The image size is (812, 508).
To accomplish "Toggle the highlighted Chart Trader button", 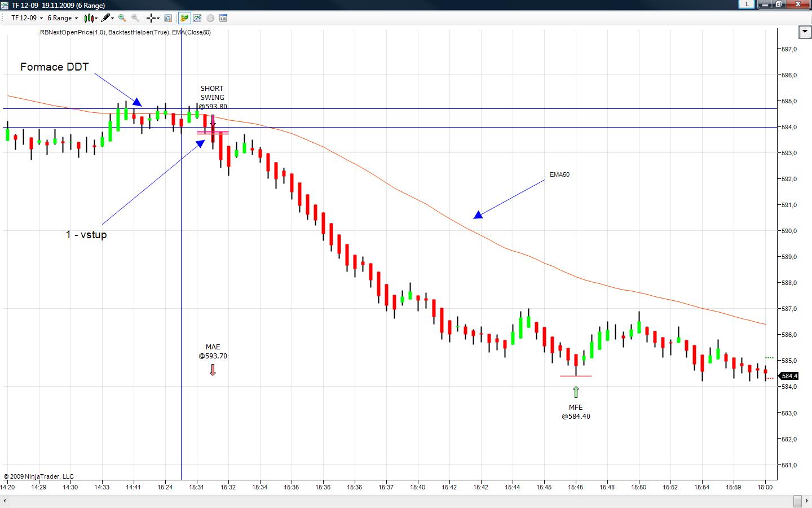I will pyautogui.click(x=184, y=18).
